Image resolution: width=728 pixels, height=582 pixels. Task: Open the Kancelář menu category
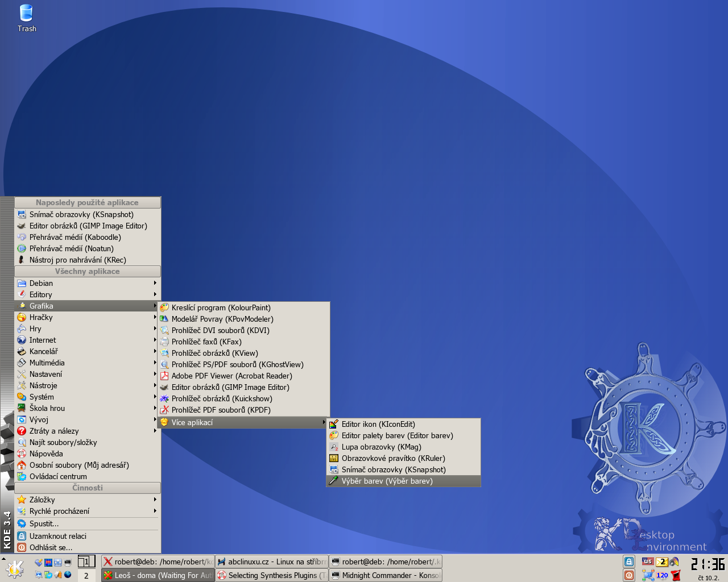pyautogui.click(x=88, y=351)
